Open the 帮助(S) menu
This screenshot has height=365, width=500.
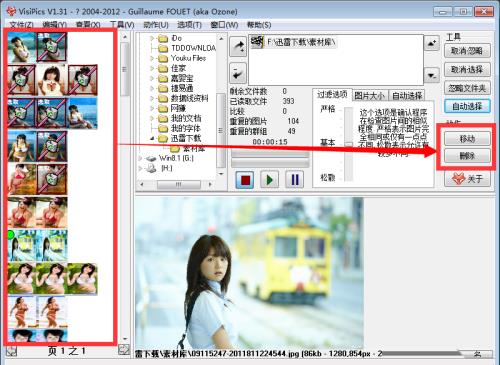tap(259, 25)
